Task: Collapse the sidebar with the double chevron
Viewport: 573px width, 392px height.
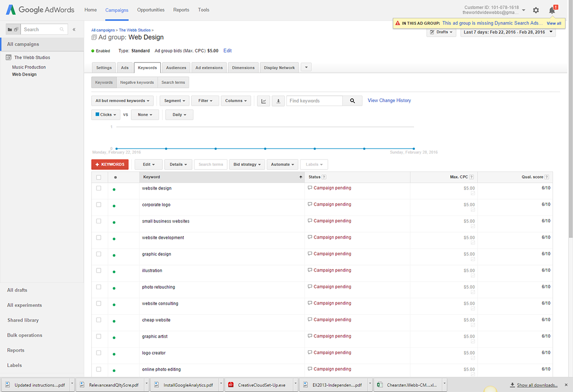Action: point(74,30)
